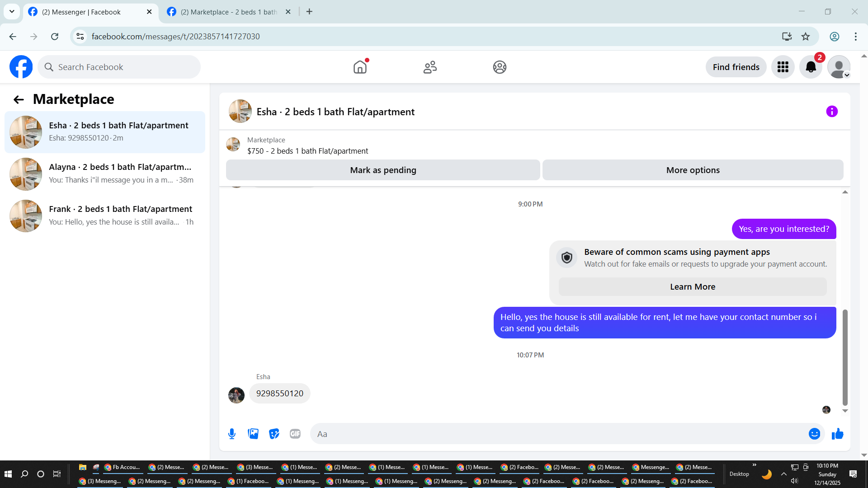
Task: Click Learn More on scam warning
Action: point(692,287)
